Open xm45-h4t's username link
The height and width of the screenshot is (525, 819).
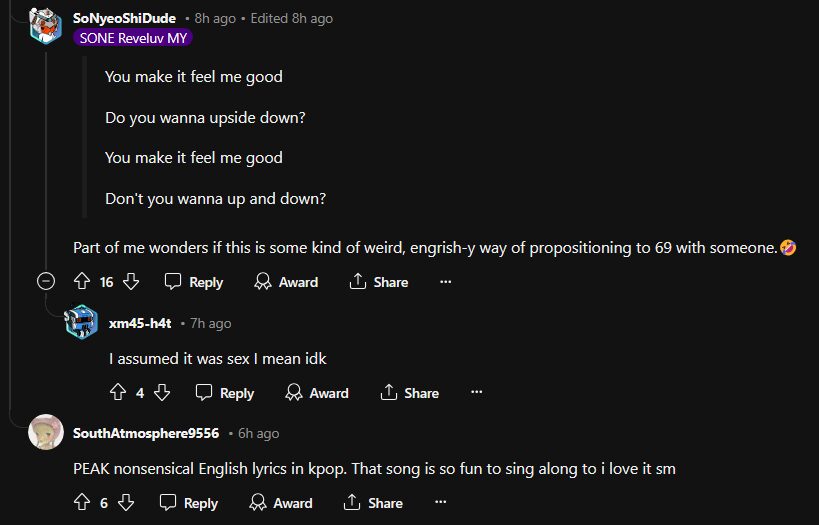[140, 323]
